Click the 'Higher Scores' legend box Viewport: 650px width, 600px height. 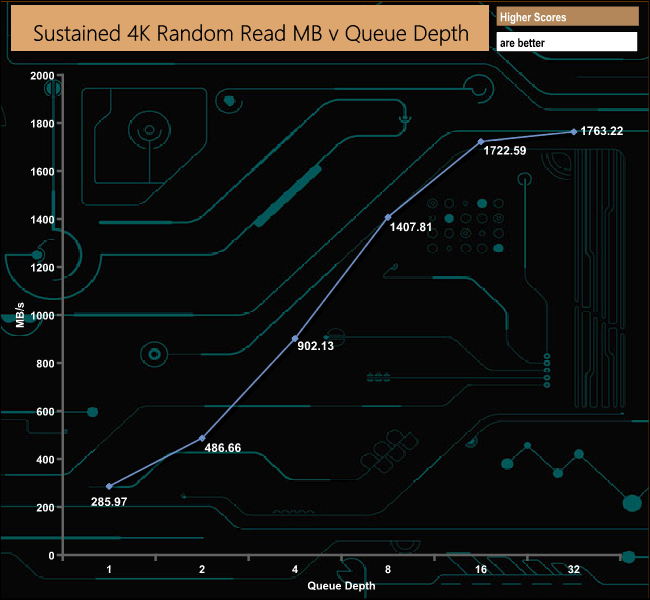[567, 17]
